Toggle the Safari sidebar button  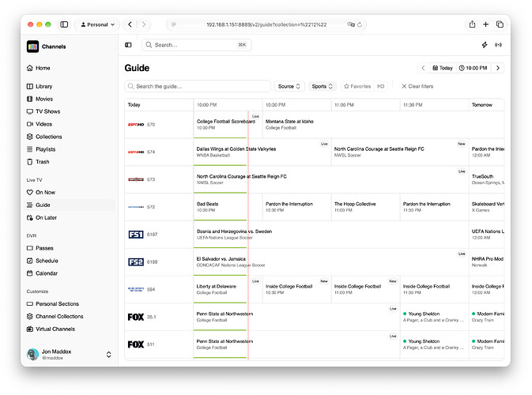[64, 24]
